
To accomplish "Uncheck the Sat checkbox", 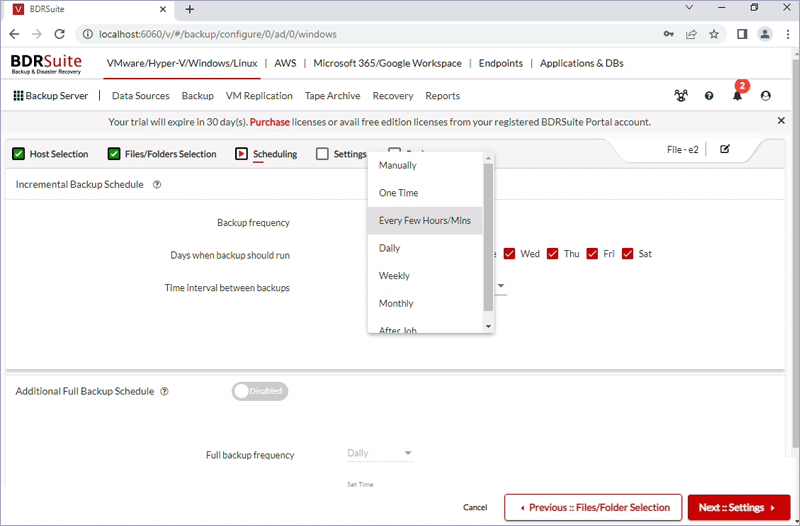I will tap(628, 254).
